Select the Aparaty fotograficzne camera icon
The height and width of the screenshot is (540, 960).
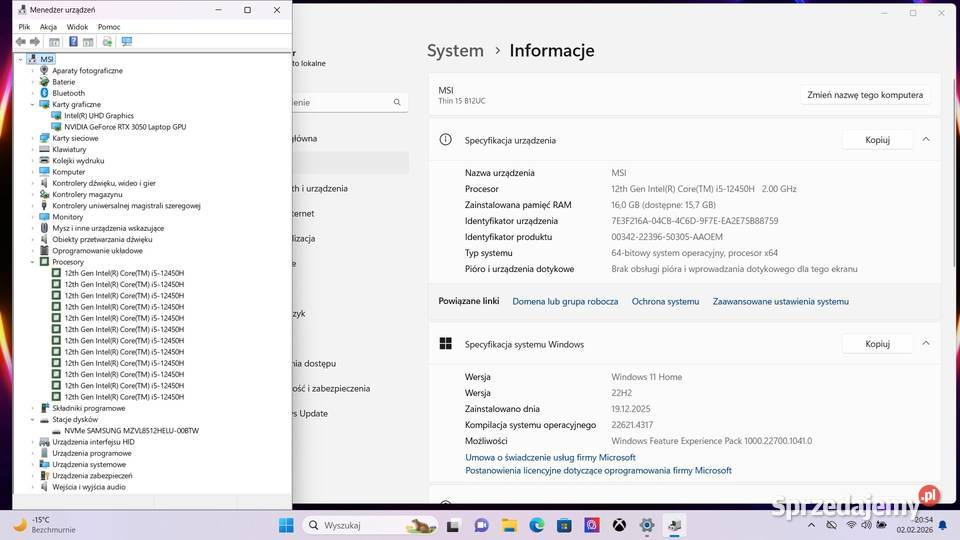click(x=44, y=70)
